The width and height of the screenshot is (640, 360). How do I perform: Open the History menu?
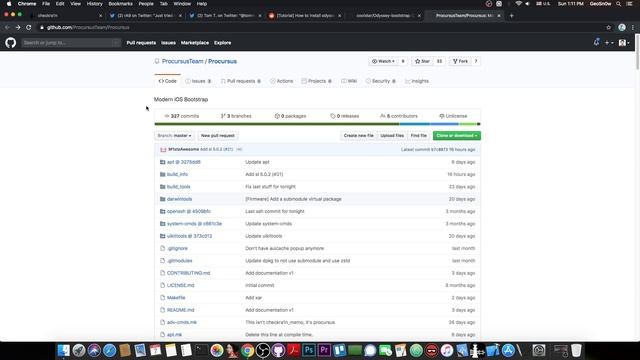94,4
